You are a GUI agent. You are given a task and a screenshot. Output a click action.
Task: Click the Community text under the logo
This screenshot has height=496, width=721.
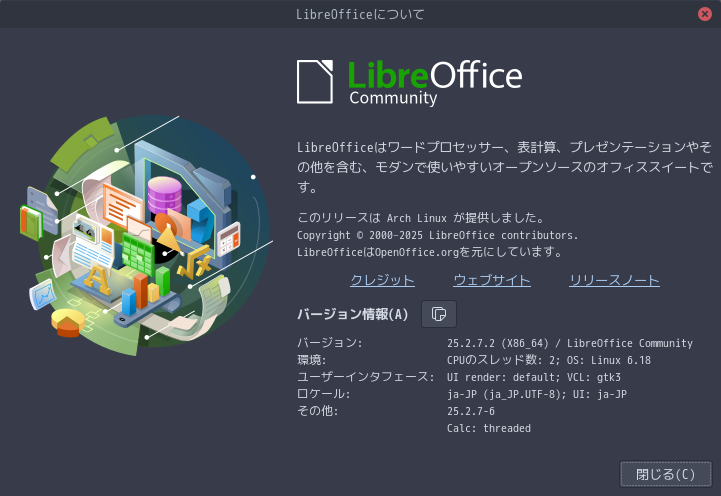click(x=393, y=99)
